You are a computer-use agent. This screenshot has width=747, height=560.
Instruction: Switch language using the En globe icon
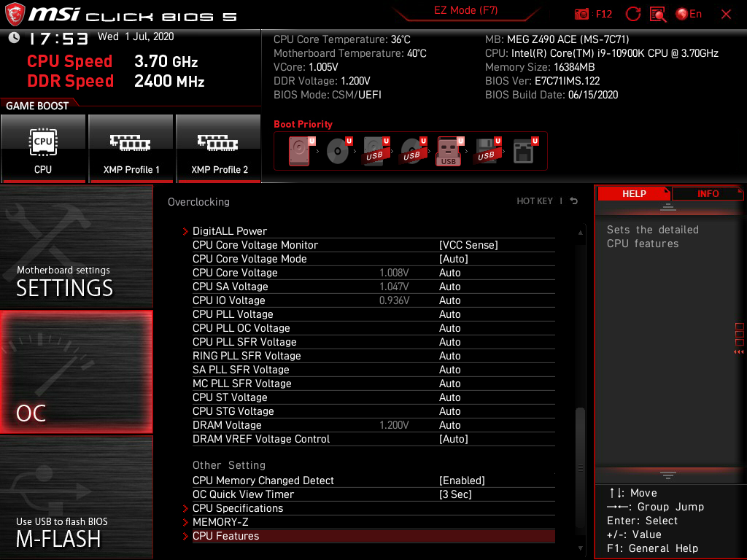(686, 14)
